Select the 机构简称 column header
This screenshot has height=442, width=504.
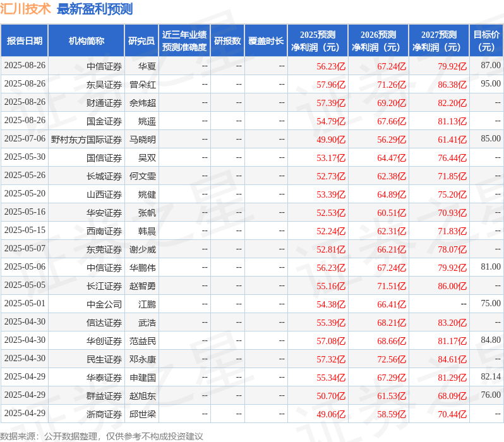pos(87,41)
